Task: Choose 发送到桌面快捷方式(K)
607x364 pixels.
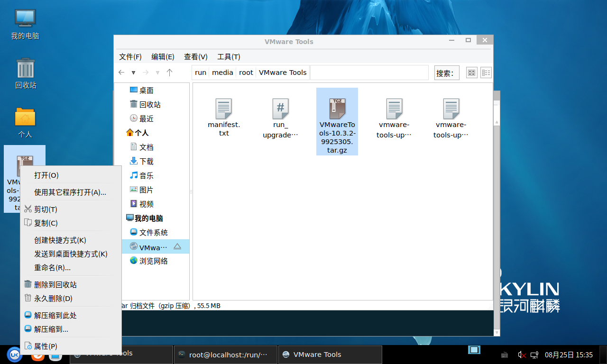Action: [71, 254]
